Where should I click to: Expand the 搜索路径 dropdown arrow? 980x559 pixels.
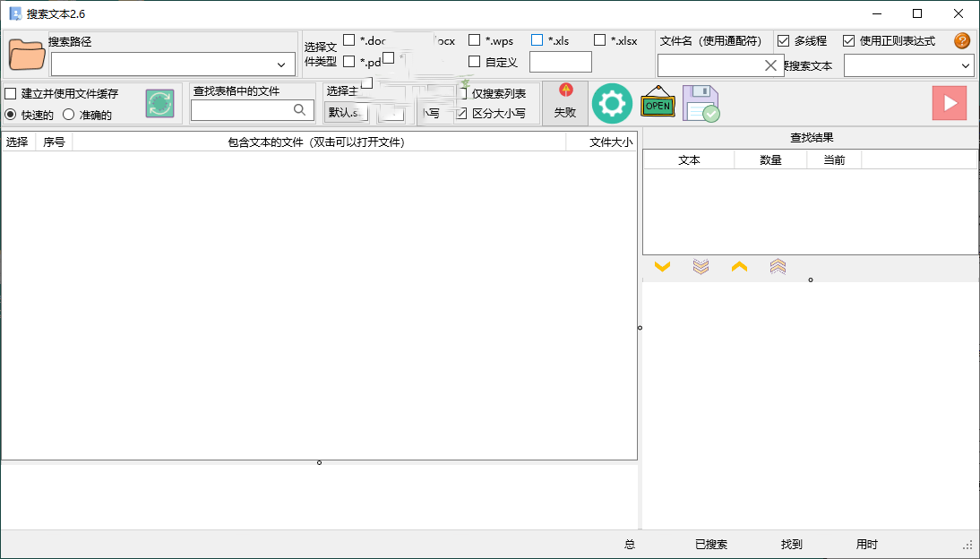pyautogui.click(x=281, y=64)
